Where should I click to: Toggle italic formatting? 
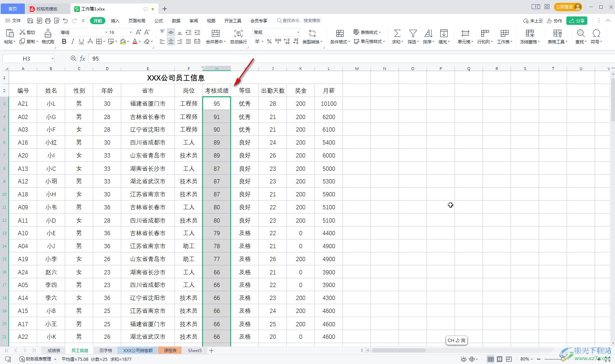72,42
